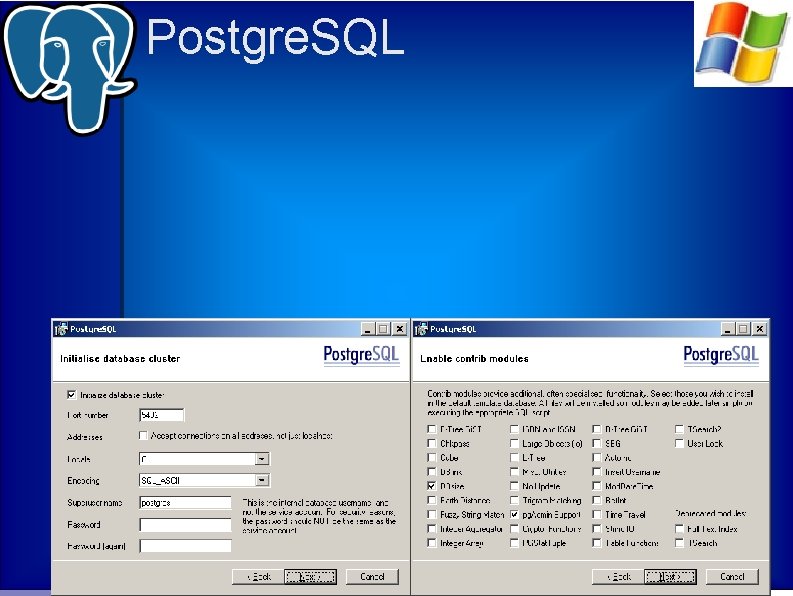Click Back in Enable contrib modules dialog
The width and height of the screenshot is (793, 596).
618,577
